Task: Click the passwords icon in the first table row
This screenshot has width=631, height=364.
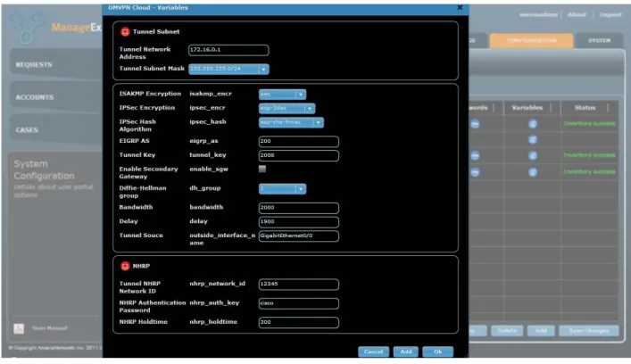Action: point(476,124)
